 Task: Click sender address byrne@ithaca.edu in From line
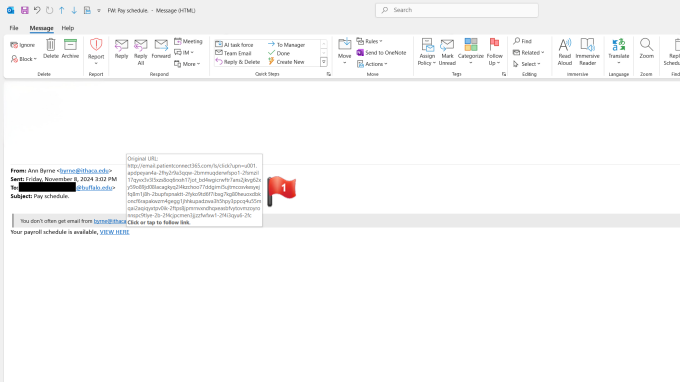84,170
